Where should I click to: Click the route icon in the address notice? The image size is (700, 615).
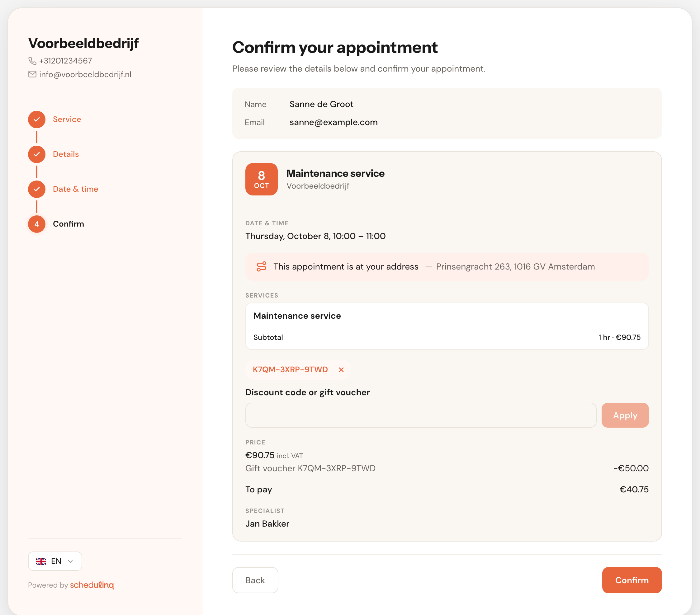262,267
